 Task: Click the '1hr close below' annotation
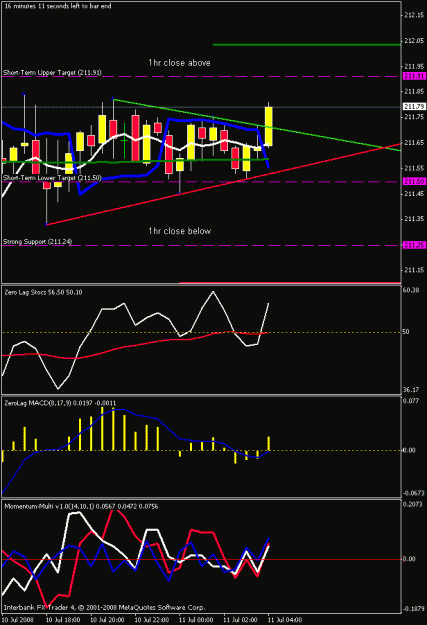[x=179, y=231]
